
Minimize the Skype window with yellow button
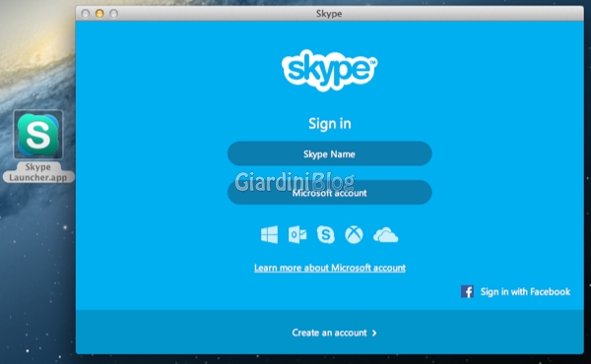click(99, 14)
